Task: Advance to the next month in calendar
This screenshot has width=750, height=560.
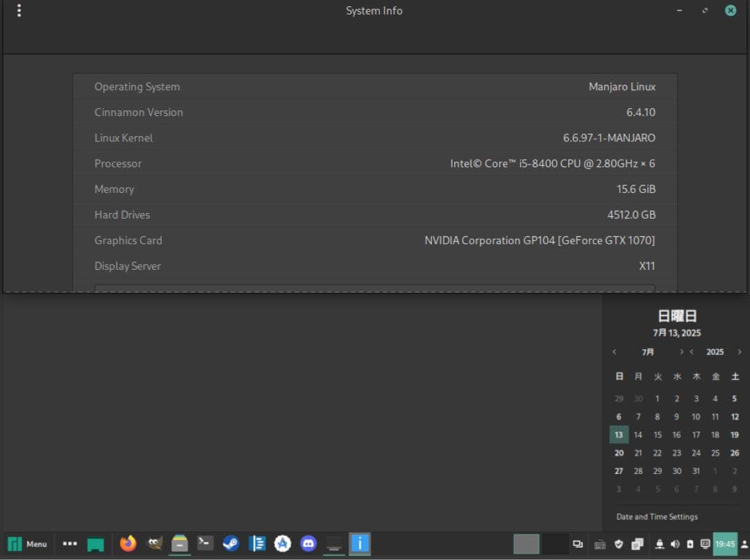Action: (681, 352)
